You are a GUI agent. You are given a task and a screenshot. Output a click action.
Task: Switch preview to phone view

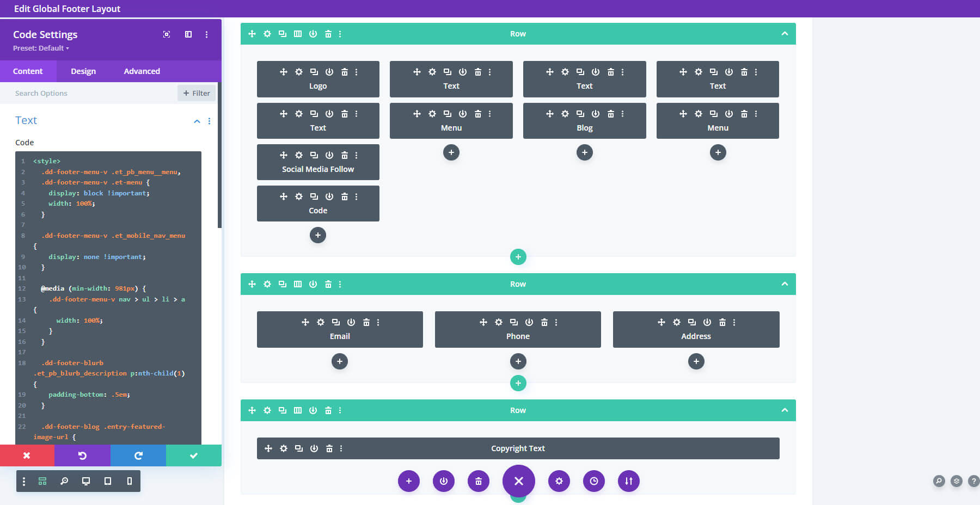[129, 481]
